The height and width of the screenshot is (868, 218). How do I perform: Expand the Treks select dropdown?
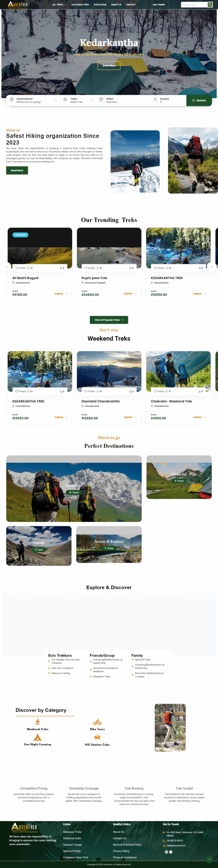[78, 100]
